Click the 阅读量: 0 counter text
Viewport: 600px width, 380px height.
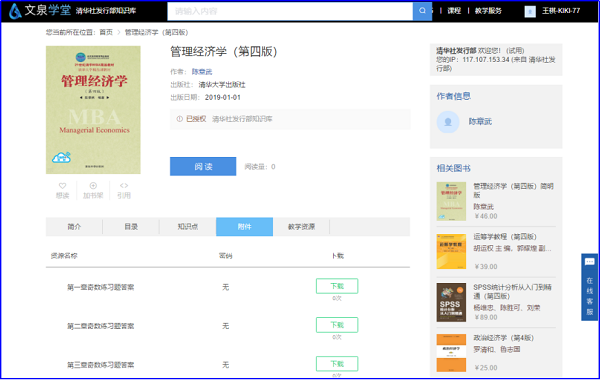260,166
